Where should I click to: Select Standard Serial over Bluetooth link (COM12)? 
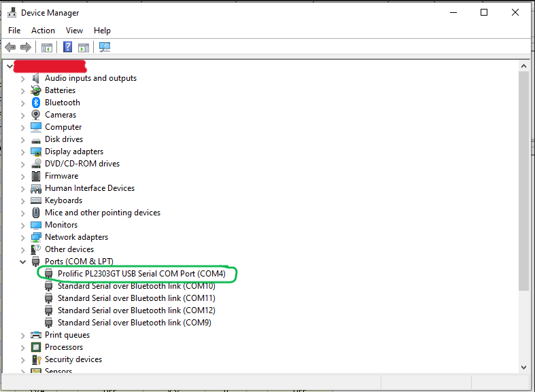pos(137,310)
